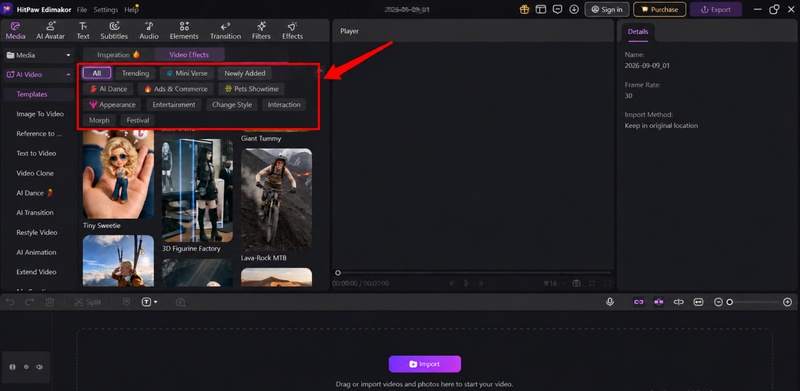This screenshot has width=800, height=391.
Task: Select the Mini Verse category
Action: pos(187,74)
